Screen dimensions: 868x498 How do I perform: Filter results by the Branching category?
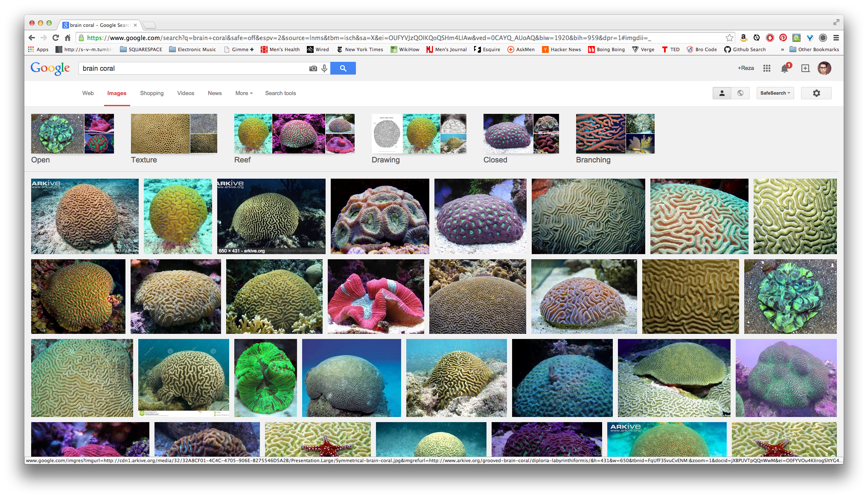[615, 139]
